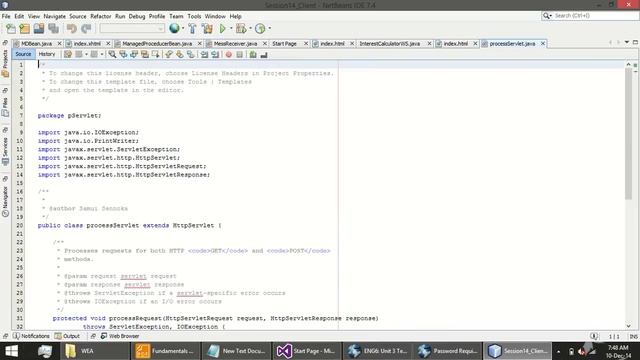Toggle Highlight Search icon in editor toolbar
640x360 pixels.
144,54
